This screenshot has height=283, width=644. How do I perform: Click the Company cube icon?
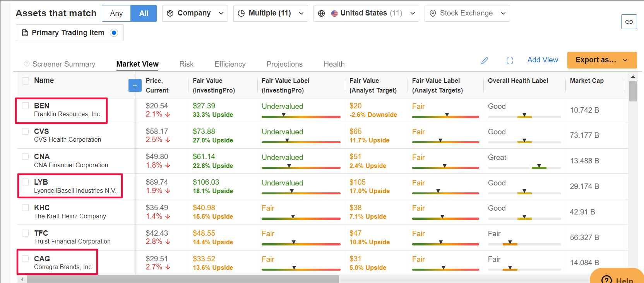click(170, 13)
